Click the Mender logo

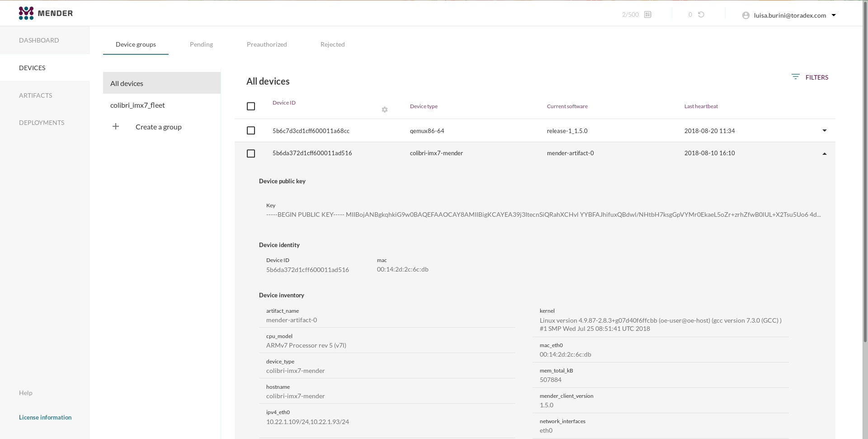46,13
